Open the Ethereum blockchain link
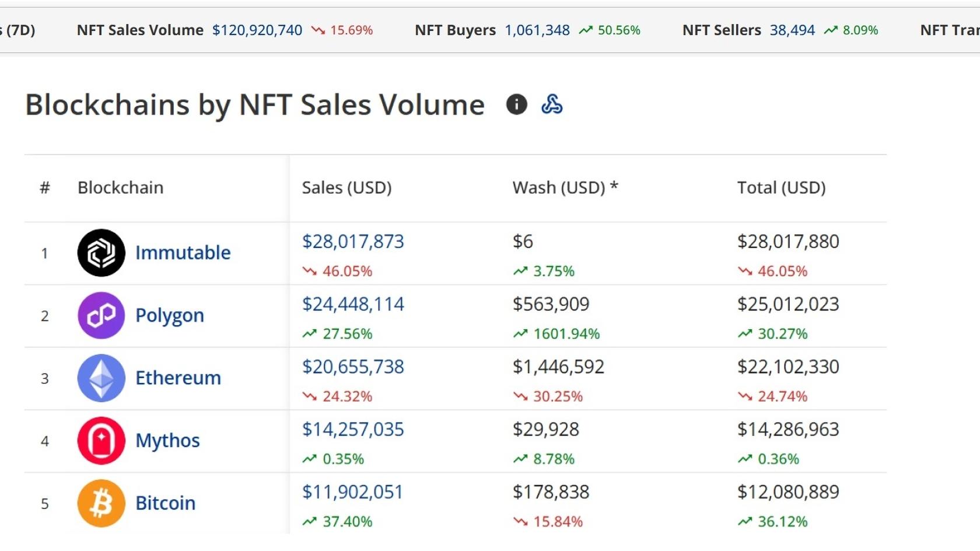The width and height of the screenshot is (980, 551). [178, 378]
